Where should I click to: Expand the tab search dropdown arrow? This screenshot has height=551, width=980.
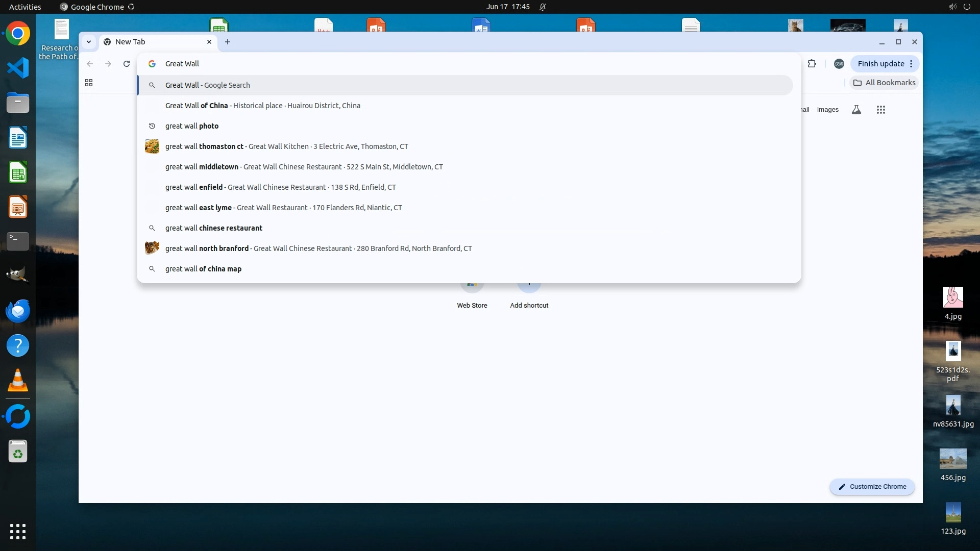point(89,42)
